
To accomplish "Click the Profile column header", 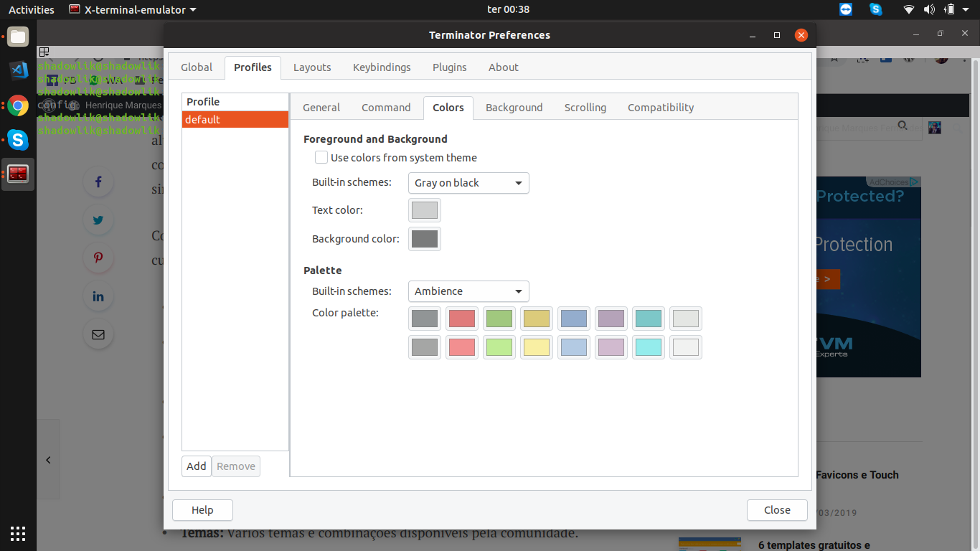I will pyautogui.click(x=235, y=102).
